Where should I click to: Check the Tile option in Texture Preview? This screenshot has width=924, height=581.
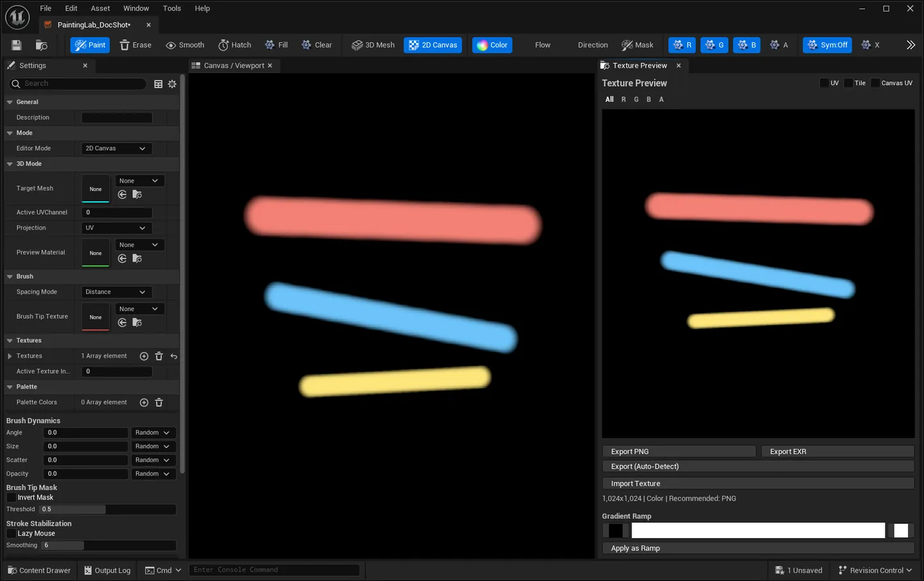[x=848, y=83]
